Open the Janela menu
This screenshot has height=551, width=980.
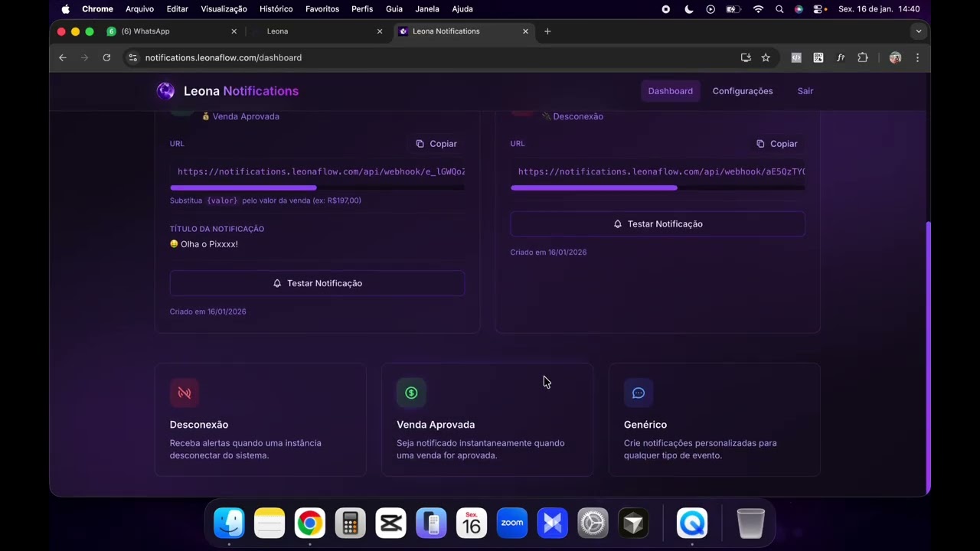tap(427, 9)
